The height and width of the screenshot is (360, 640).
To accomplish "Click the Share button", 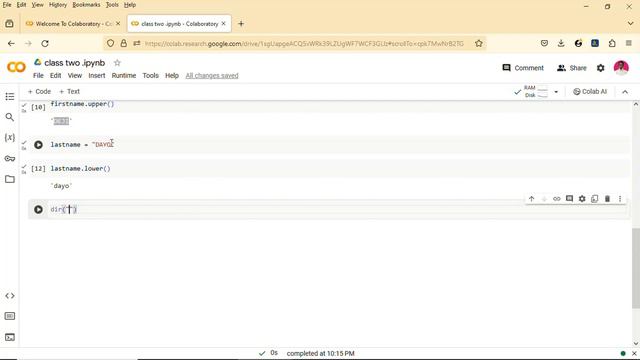I will coord(572,68).
